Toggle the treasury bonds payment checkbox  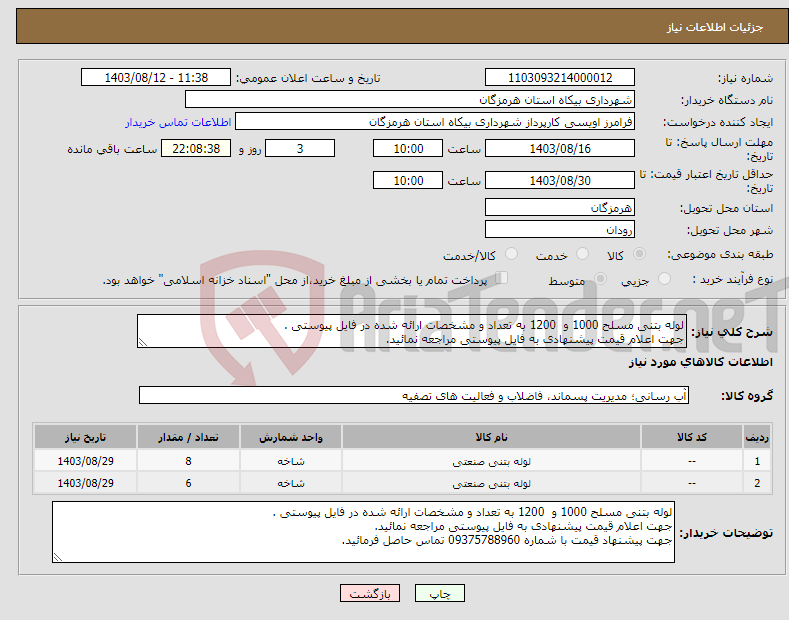click(502, 277)
